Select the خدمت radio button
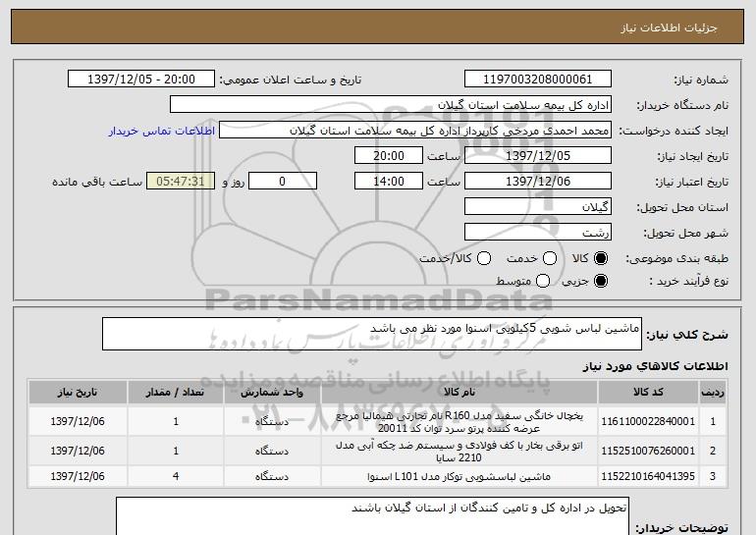Image resolution: width=756 pixels, height=535 pixels. tap(550, 259)
